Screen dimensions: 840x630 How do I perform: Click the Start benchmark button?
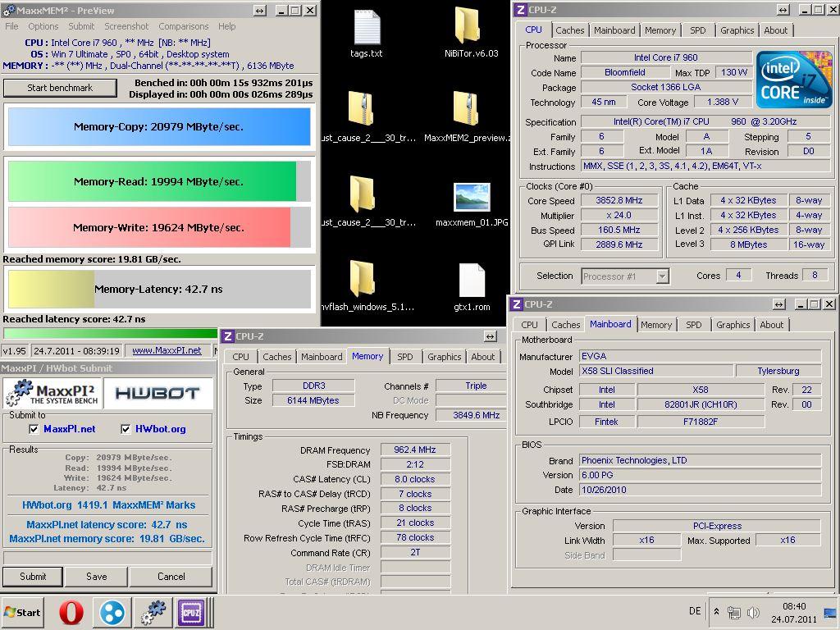point(60,88)
